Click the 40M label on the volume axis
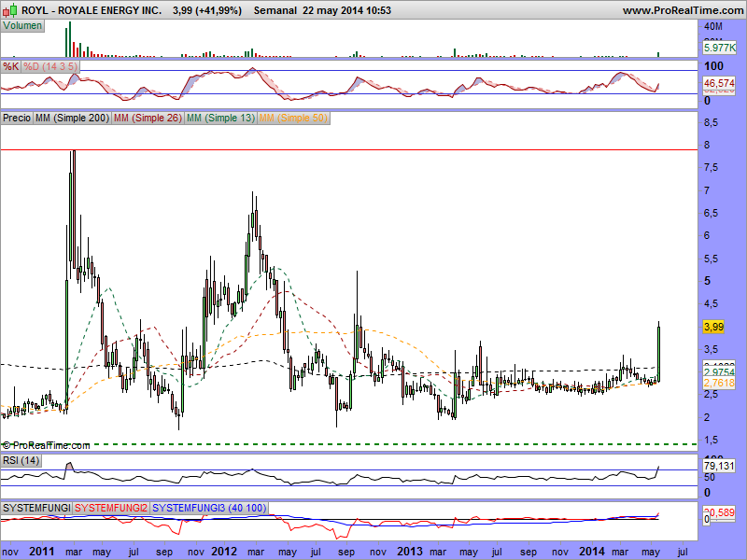 [713, 27]
